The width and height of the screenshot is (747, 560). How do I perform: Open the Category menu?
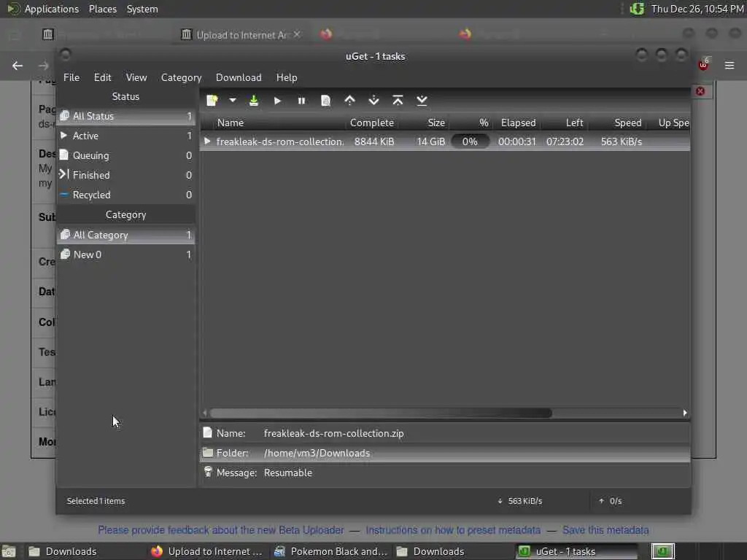pos(181,77)
